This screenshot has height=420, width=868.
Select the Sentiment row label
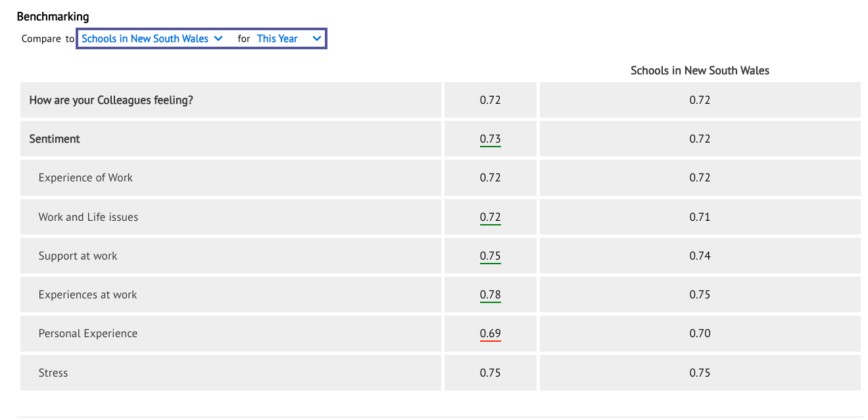pos(55,139)
